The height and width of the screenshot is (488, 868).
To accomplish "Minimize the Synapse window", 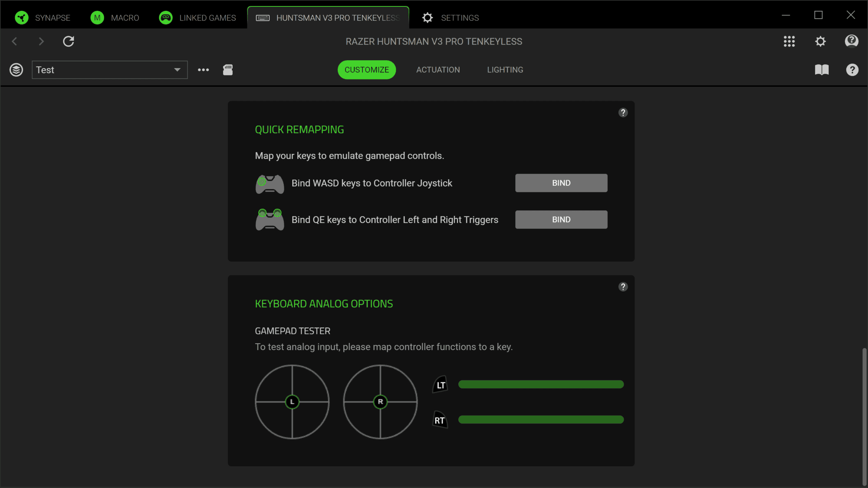I will coord(786,15).
